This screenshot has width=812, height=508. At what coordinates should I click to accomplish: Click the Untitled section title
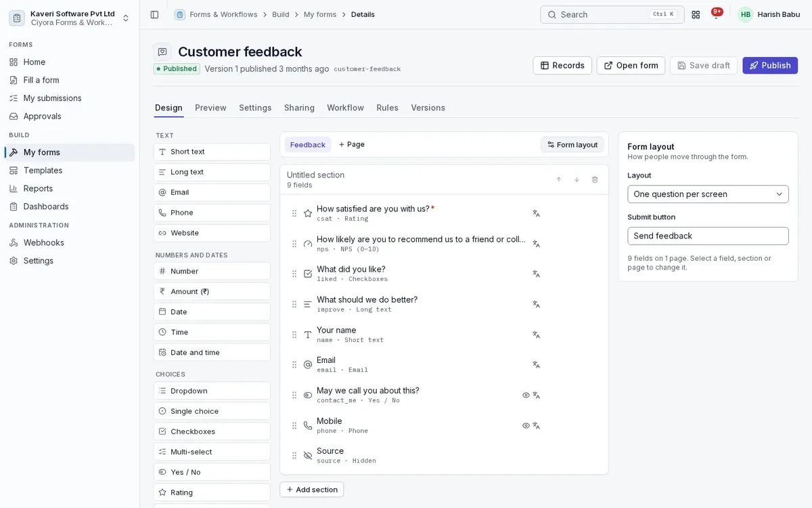(x=315, y=175)
